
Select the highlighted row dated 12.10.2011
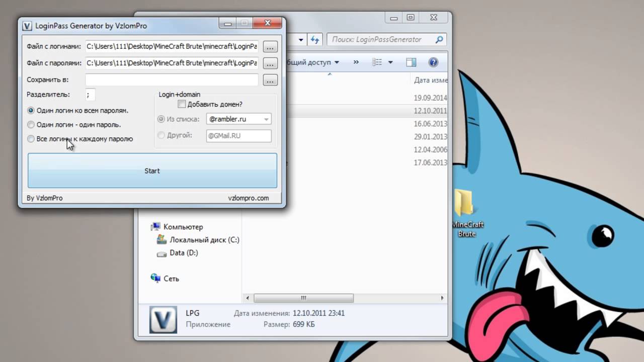345,111
